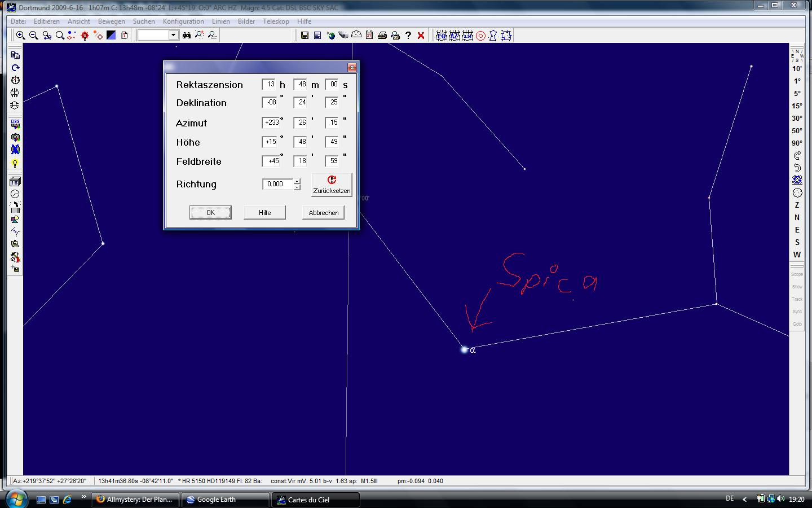Image resolution: width=812 pixels, height=508 pixels.
Task: Click the calendar date icon in toolbar
Action: coord(369,35)
